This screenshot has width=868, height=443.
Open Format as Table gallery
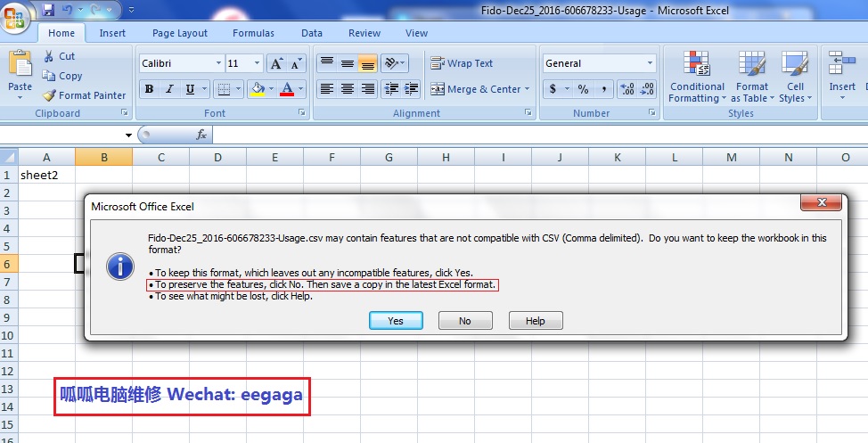pos(752,77)
